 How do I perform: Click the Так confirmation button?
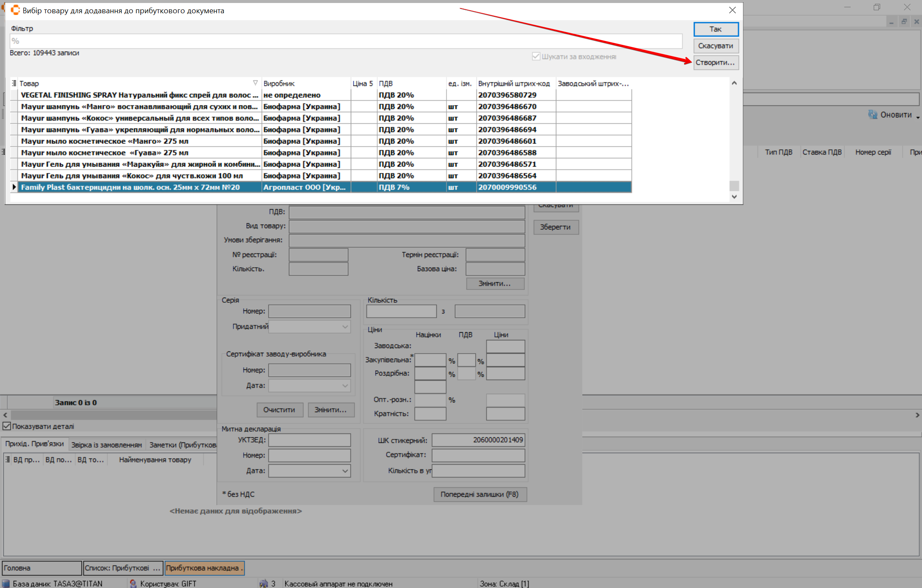[x=715, y=29]
